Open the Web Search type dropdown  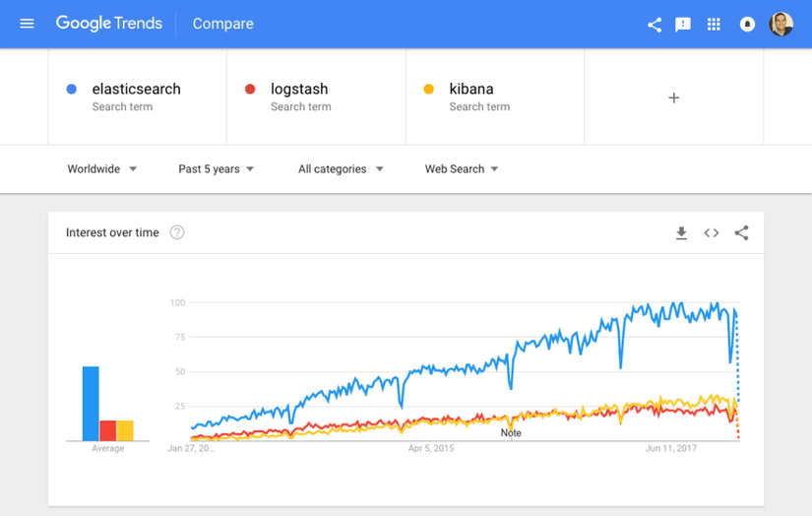pos(462,169)
